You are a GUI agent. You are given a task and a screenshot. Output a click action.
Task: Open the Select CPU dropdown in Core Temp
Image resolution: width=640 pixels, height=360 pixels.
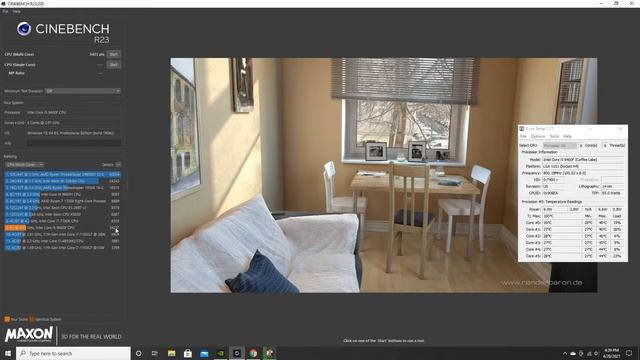560,145
